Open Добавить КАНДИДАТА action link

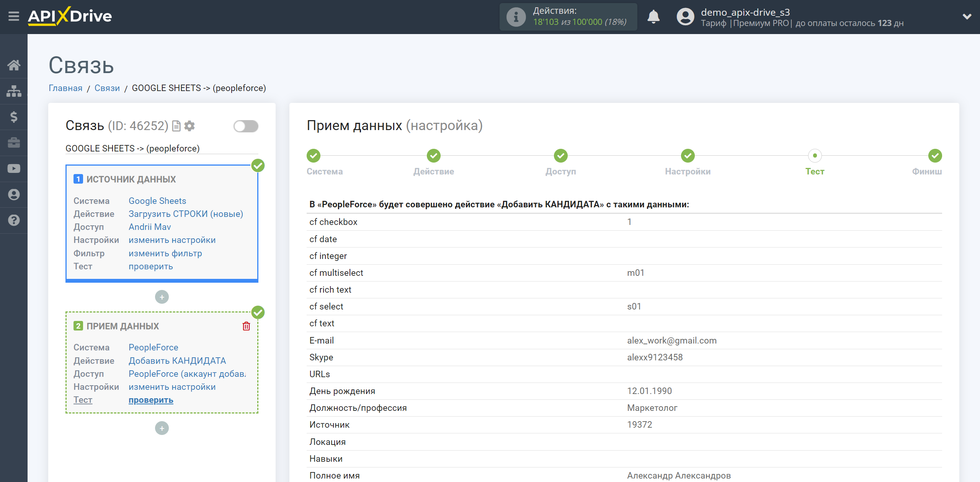point(177,361)
